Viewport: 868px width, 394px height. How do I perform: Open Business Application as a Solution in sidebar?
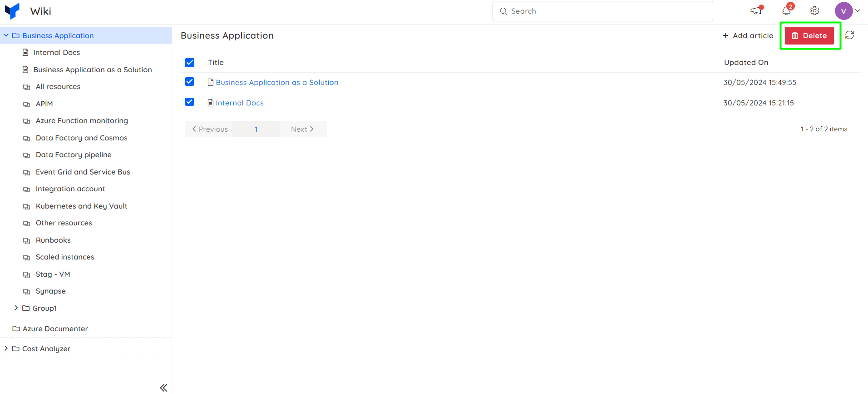tap(93, 70)
